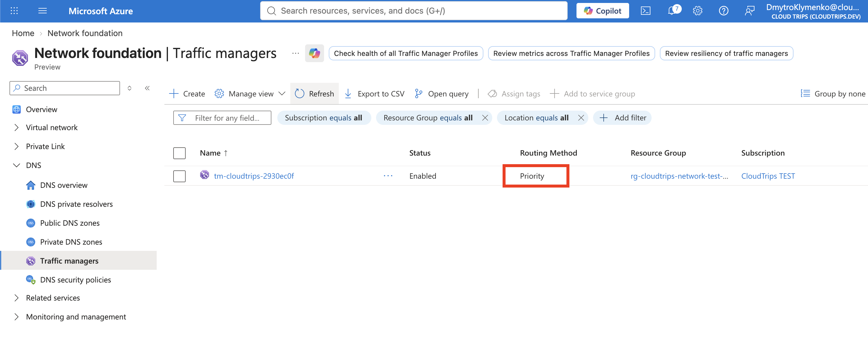Click Check health of all Traffic Manager Profiles

pos(406,53)
